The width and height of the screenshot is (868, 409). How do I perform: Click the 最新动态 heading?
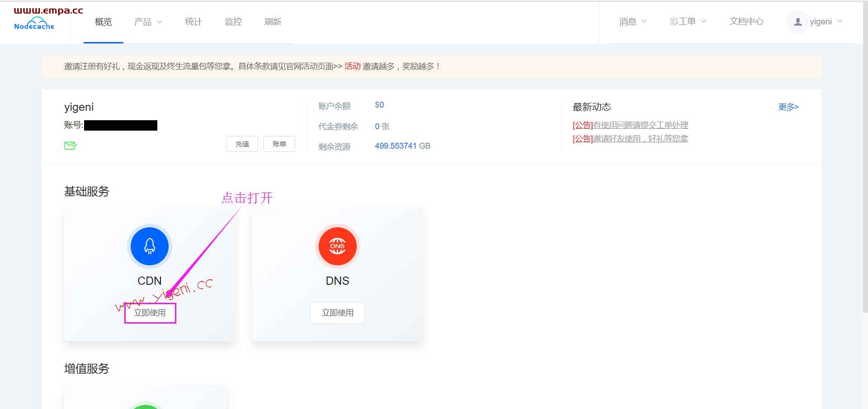click(592, 107)
